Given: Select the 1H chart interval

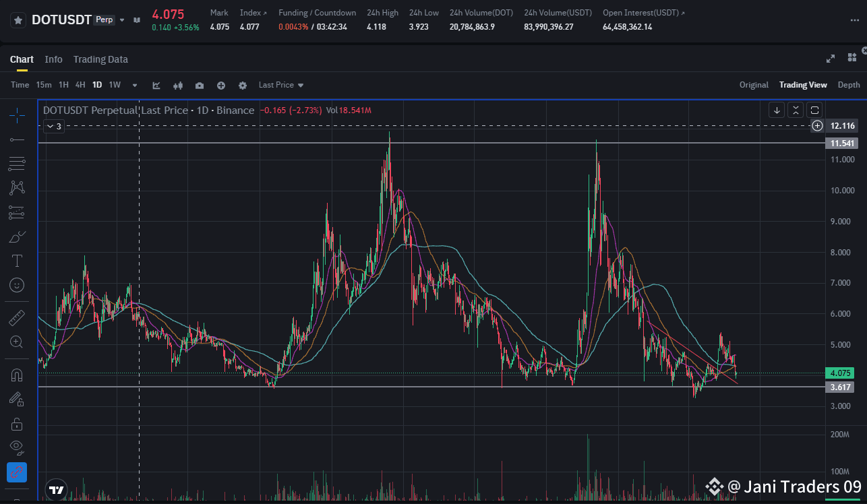Looking at the screenshot, I should (x=63, y=85).
